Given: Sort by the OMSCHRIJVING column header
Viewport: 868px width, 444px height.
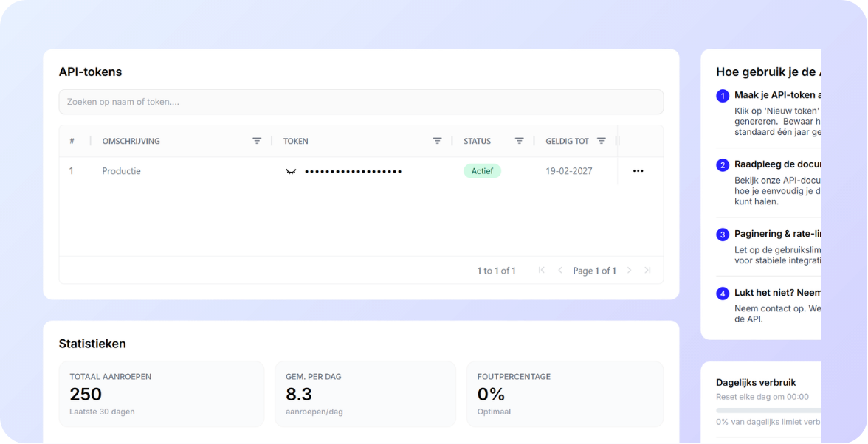Looking at the screenshot, I should click(x=131, y=141).
